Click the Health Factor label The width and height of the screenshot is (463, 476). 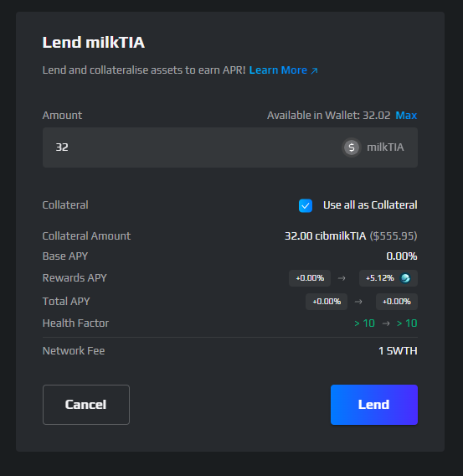tap(75, 323)
